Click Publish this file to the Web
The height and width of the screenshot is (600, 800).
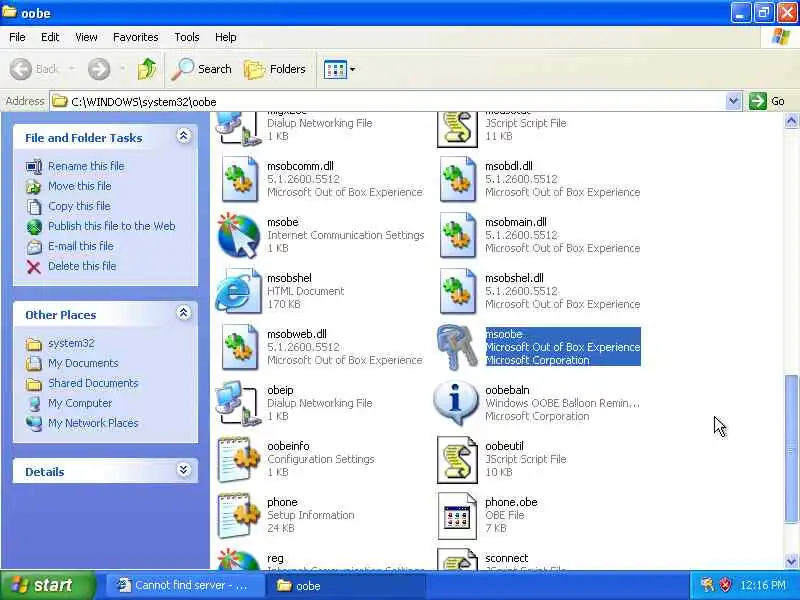112,226
